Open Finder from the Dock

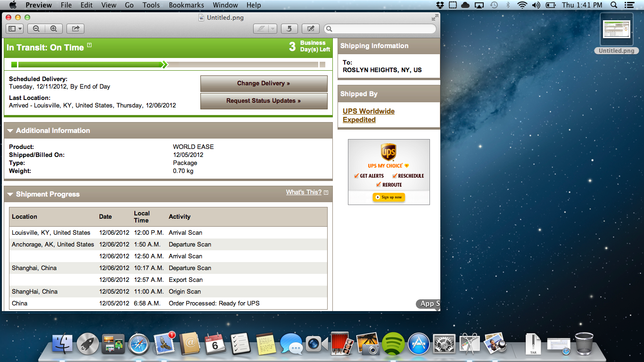[62, 344]
